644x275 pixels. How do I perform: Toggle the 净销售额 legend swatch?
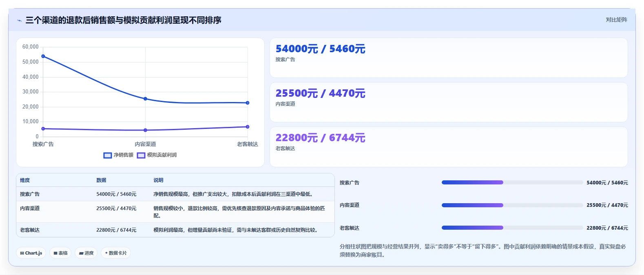(x=107, y=155)
